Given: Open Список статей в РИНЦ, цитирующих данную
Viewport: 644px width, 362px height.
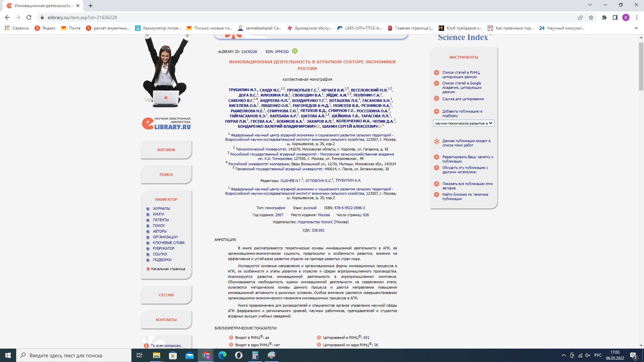Looking at the screenshot, I should pos(461,74).
